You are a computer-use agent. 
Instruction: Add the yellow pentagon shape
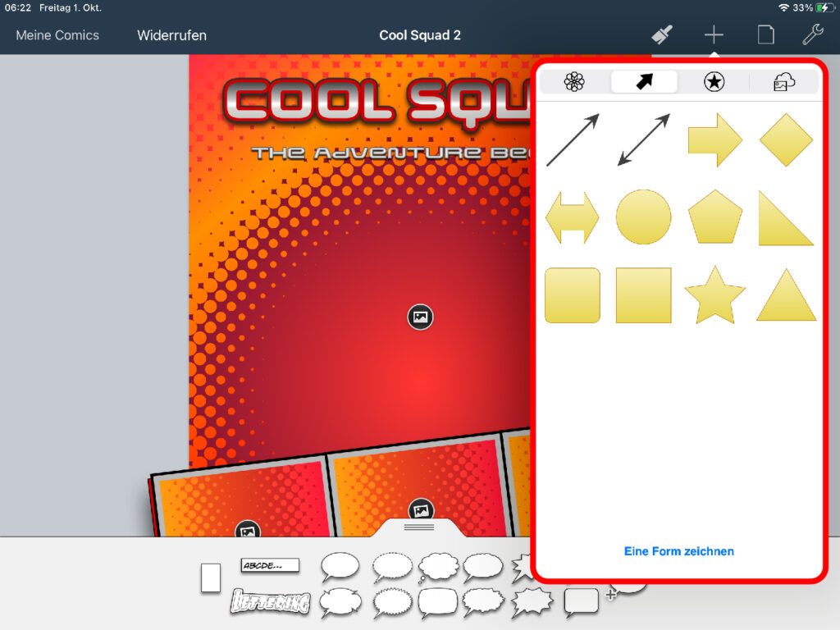point(714,217)
